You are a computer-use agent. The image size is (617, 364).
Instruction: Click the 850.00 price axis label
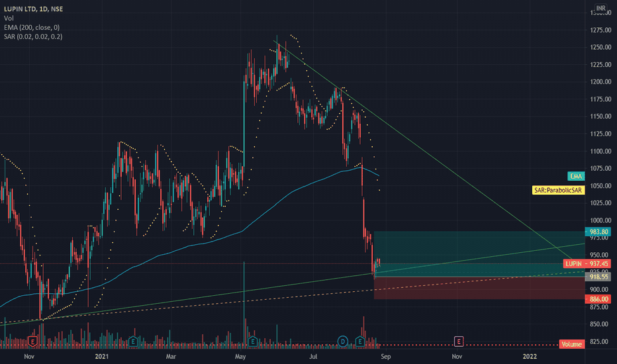point(600,324)
